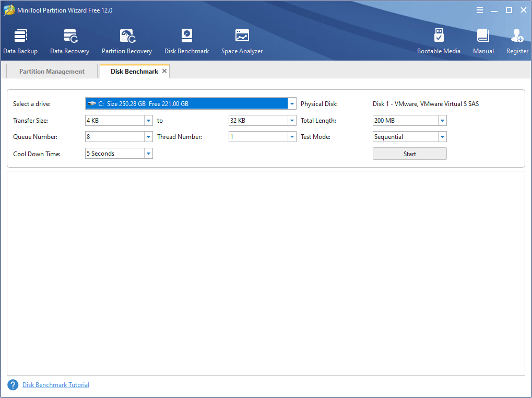Click the 'Select a drive:' label
This screenshot has width=532, height=398.
[x=32, y=104]
